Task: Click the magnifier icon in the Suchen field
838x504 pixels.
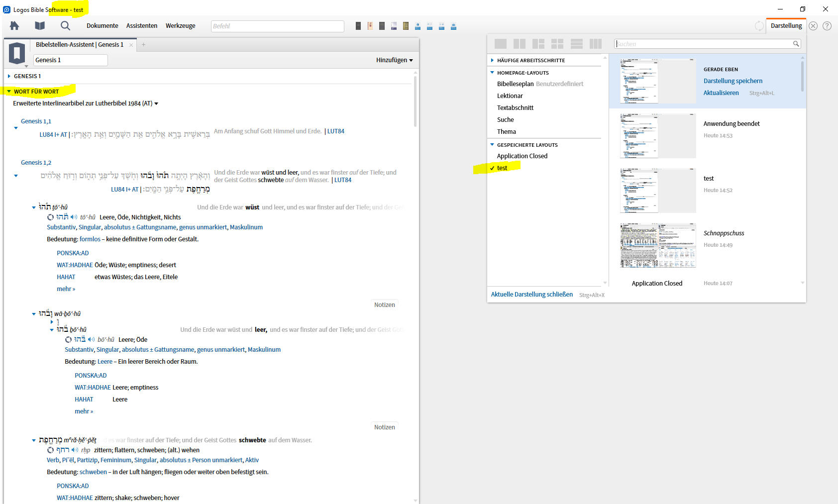Action: (796, 44)
